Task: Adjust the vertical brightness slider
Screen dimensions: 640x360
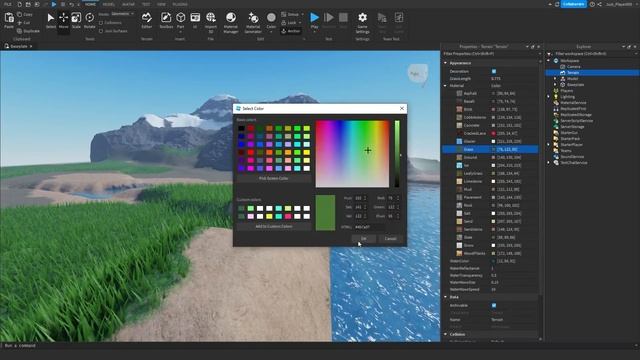Action: 397,154
